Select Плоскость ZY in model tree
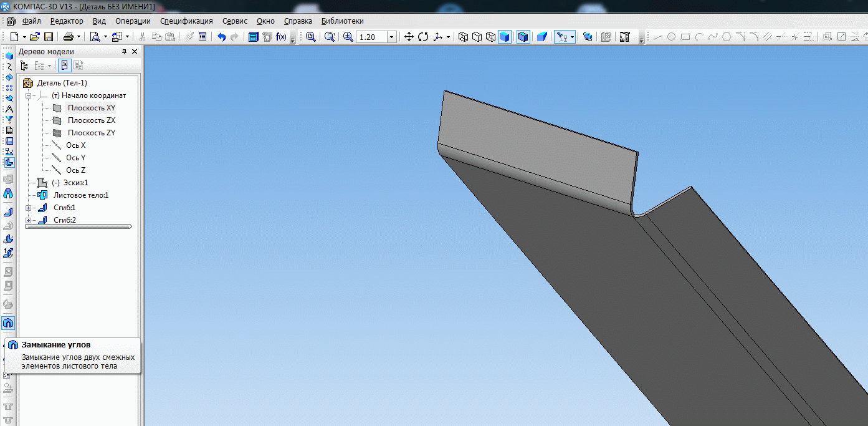The width and height of the screenshot is (868, 426). click(92, 133)
